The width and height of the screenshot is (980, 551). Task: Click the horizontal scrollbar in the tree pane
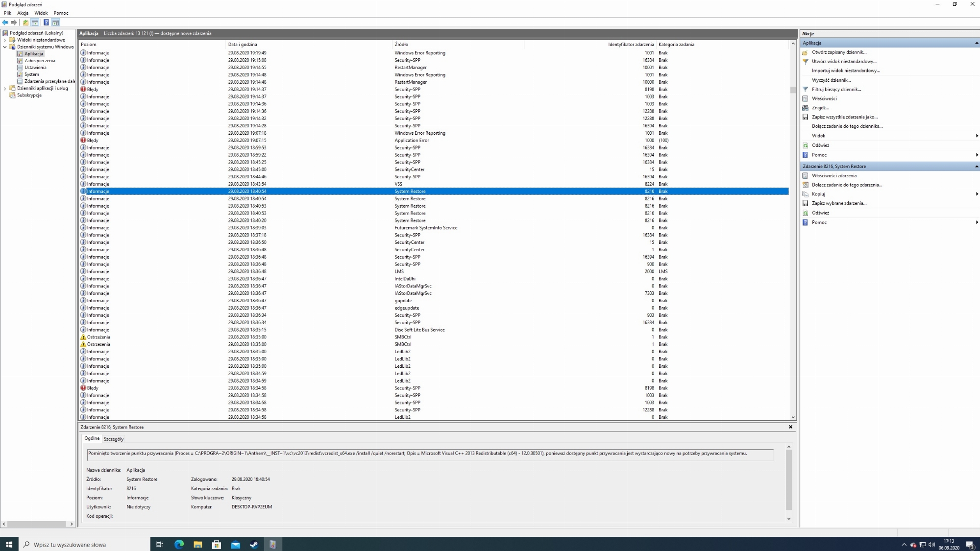click(37, 524)
